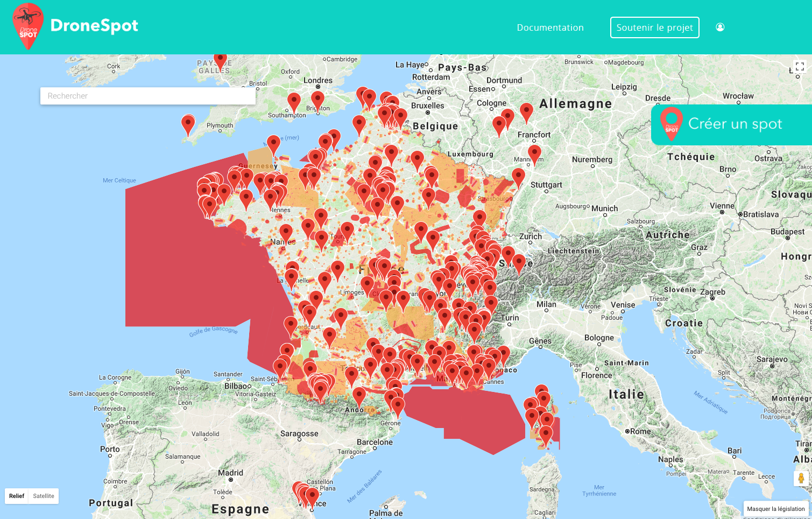The height and width of the screenshot is (519, 812).
Task: Open the spot pin on Mannheim
Action: 534,155
